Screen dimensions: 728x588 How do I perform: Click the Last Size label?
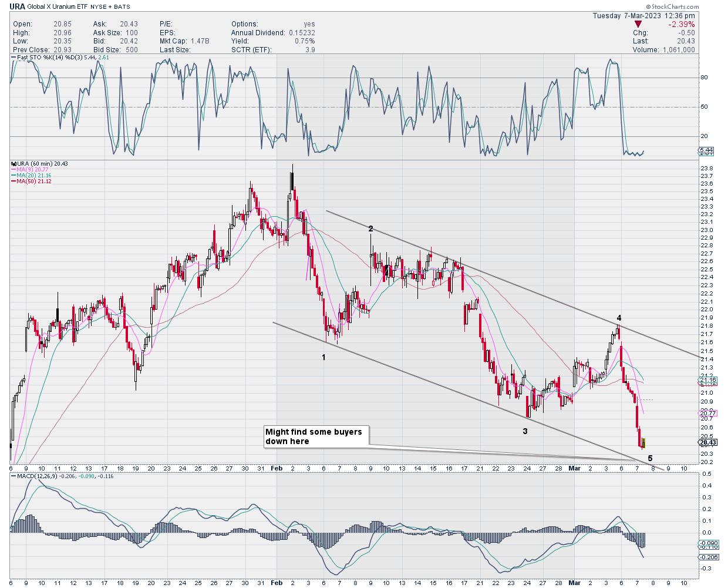[175, 50]
